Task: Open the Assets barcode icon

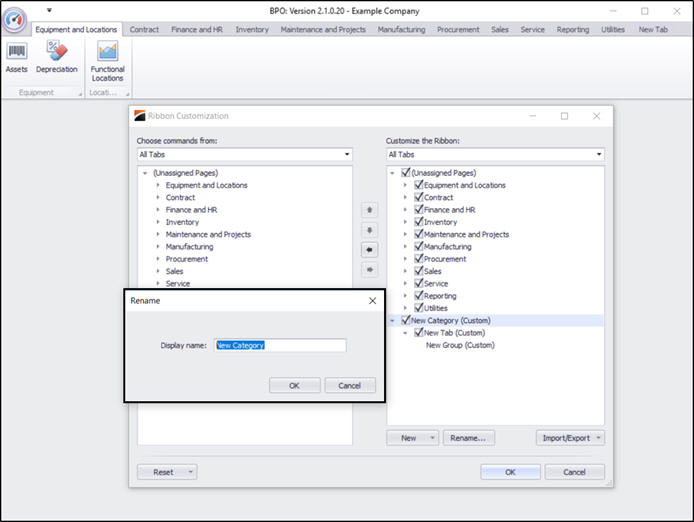Action: tap(16, 57)
